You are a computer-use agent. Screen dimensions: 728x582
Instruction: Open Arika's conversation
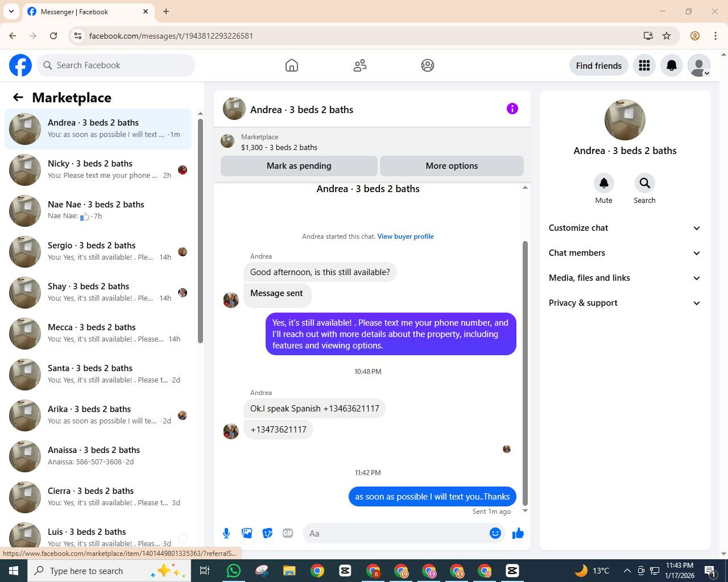click(98, 415)
